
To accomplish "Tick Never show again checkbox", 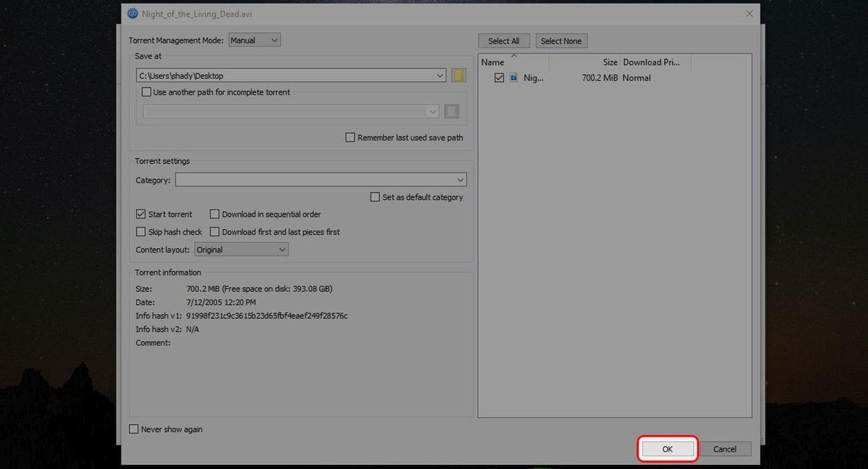I will (134, 430).
